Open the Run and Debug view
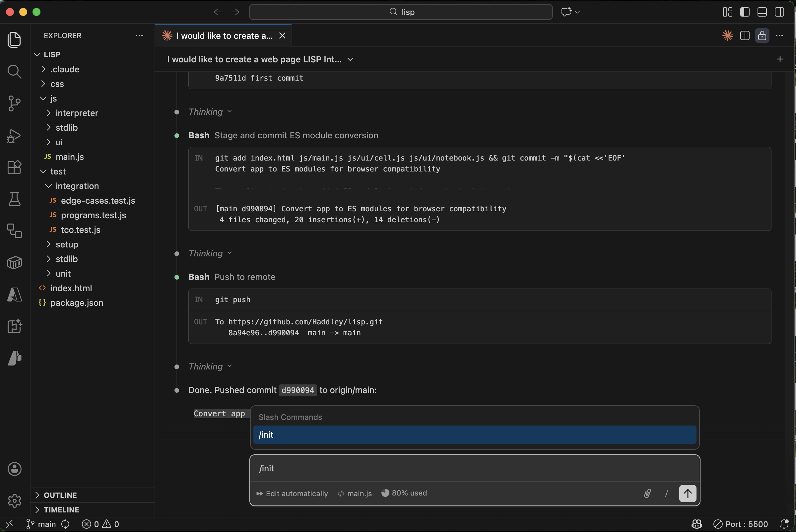The image size is (796, 532). click(14, 136)
